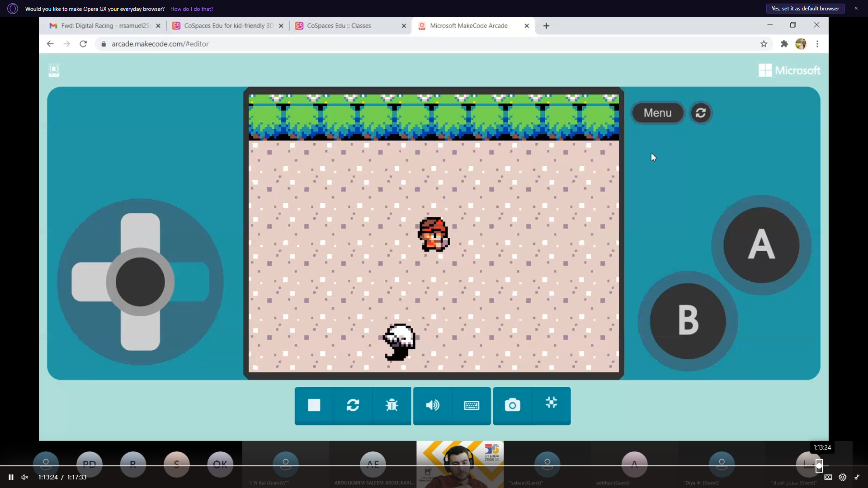Click the presenter webcam thumbnail

click(460, 464)
